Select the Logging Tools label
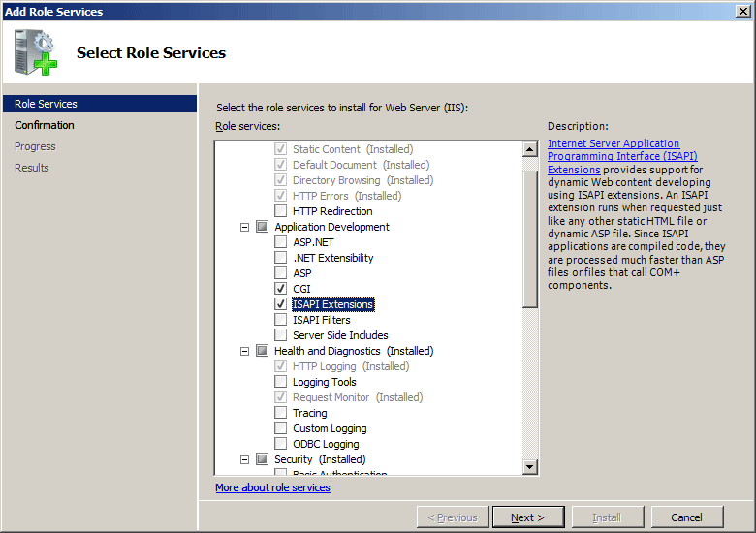The image size is (756, 533). click(325, 382)
